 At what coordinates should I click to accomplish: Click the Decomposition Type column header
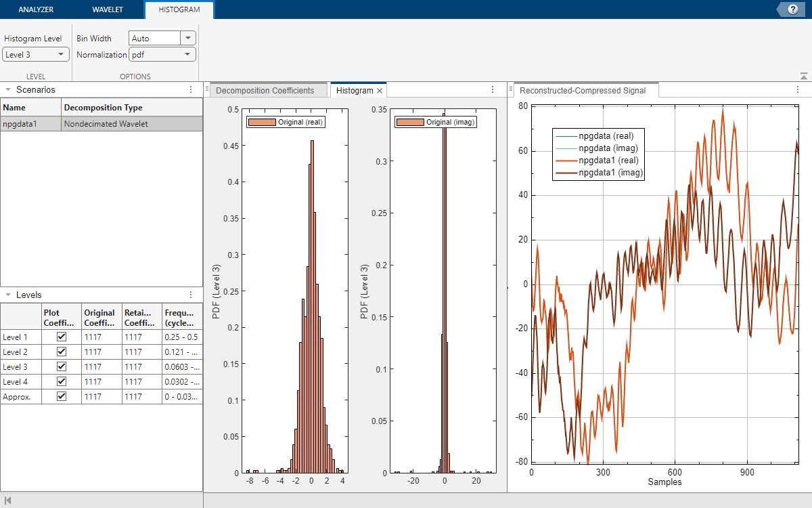coord(103,108)
